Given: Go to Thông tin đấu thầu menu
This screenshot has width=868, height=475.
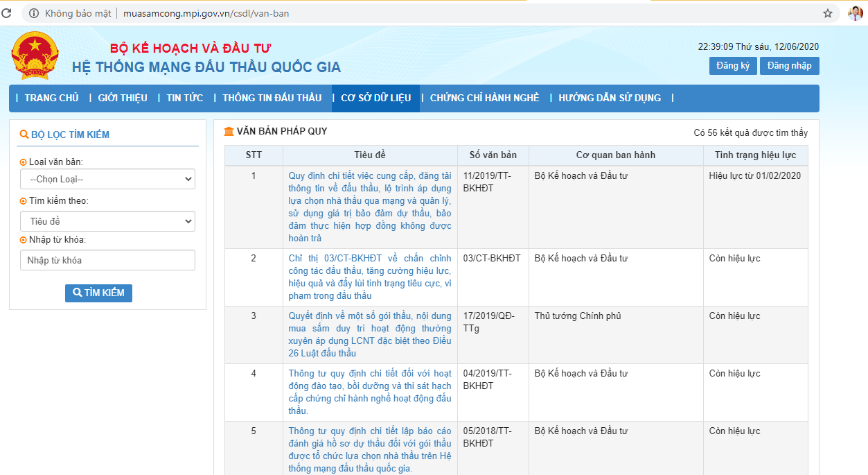Looking at the screenshot, I should 272,98.
